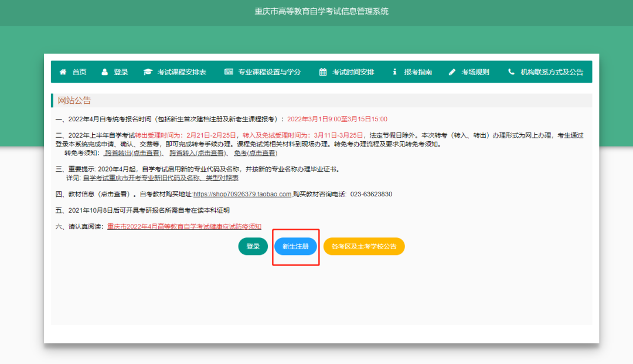Image resolution: width=633 pixels, height=364 pixels.
Task: Click the green 登录 button
Action: coord(253,246)
